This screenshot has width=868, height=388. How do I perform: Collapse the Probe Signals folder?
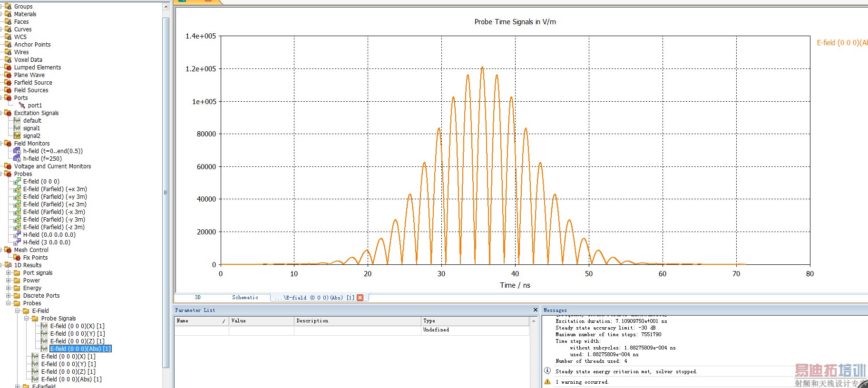coord(27,319)
